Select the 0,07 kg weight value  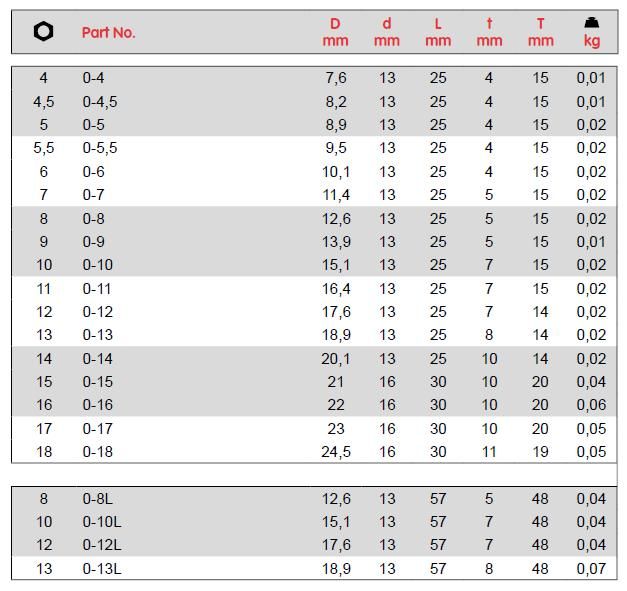click(591, 569)
